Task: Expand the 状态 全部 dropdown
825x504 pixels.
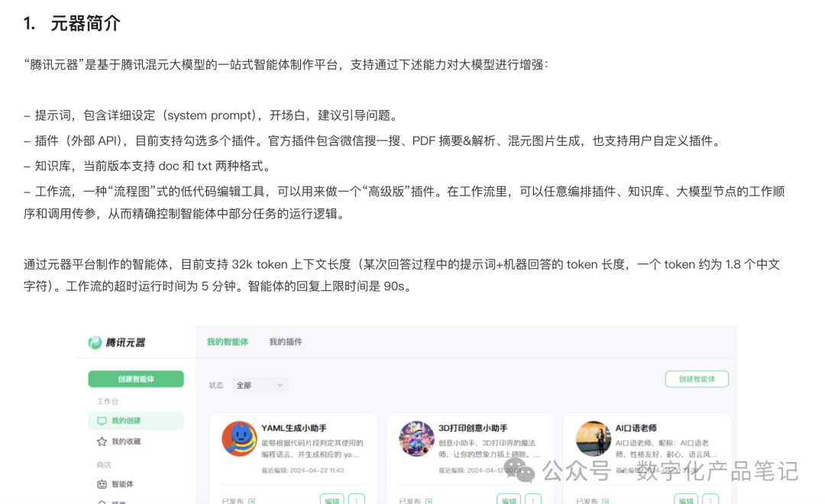Action: point(260,386)
